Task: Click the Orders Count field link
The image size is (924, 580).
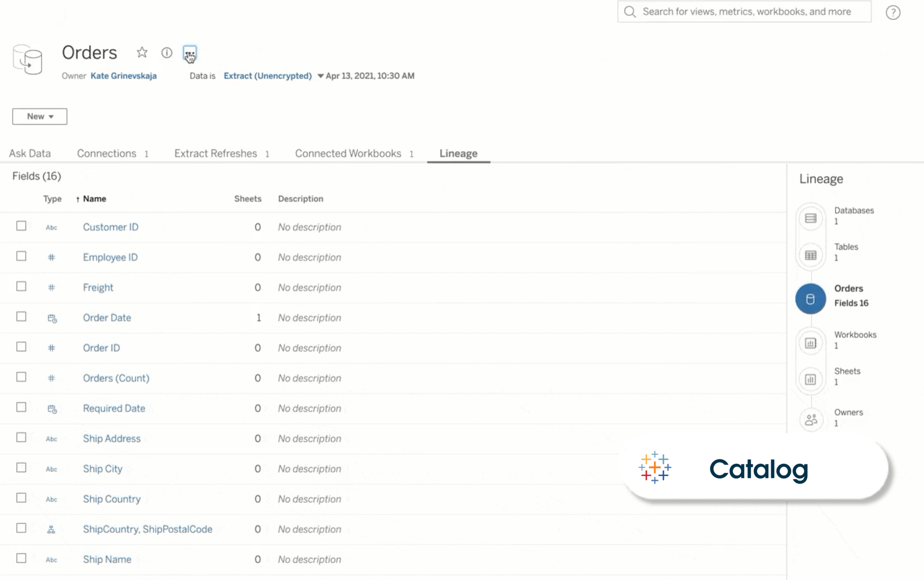Action: pos(115,378)
